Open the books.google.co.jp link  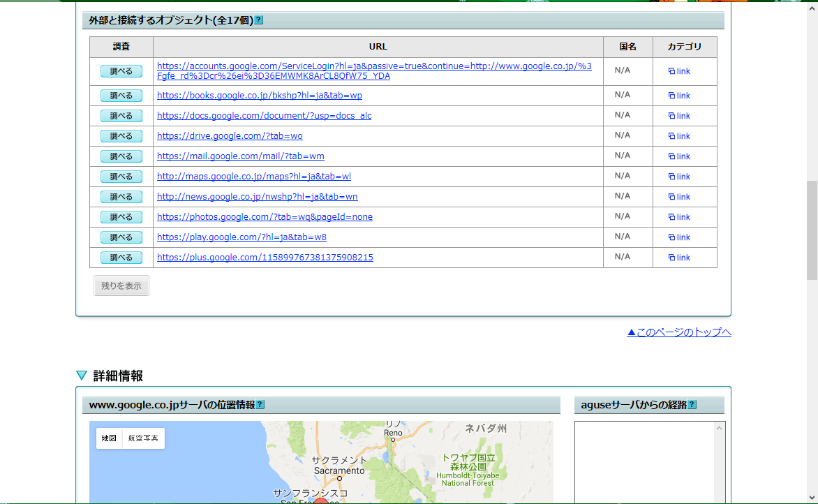click(259, 96)
